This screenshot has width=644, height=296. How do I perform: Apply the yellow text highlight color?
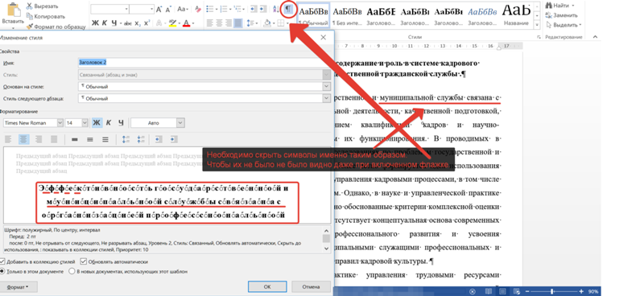coord(173,23)
